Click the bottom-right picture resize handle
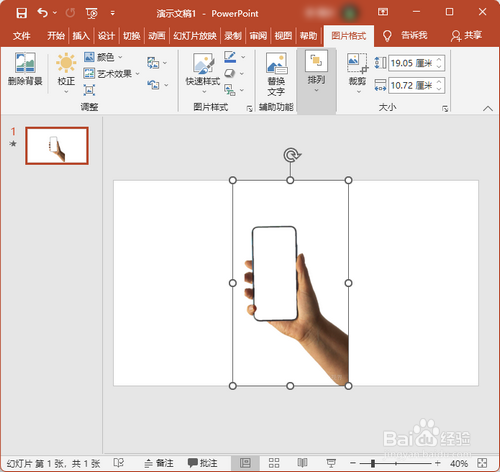The height and width of the screenshot is (472, 500). (348, 386)
